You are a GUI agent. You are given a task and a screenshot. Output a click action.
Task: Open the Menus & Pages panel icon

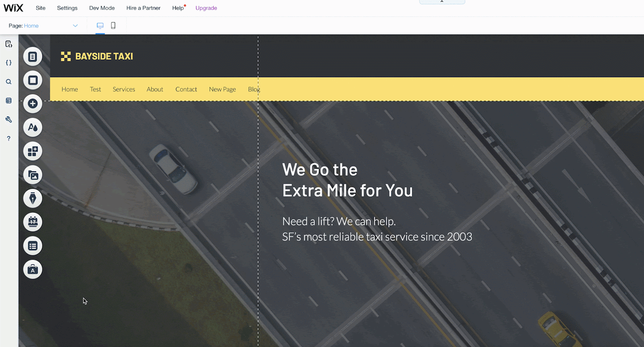33,57
